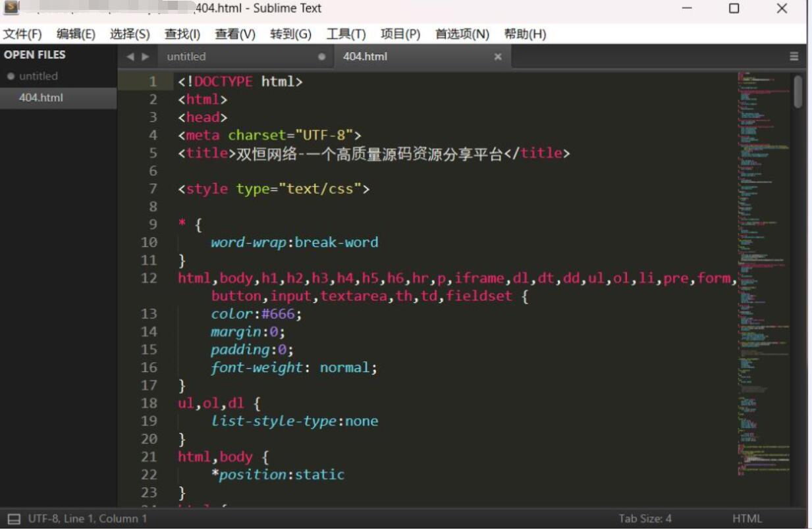Minimize the Sublime Text window
Viewport: 812px width, 530px height.
[687, 9]
